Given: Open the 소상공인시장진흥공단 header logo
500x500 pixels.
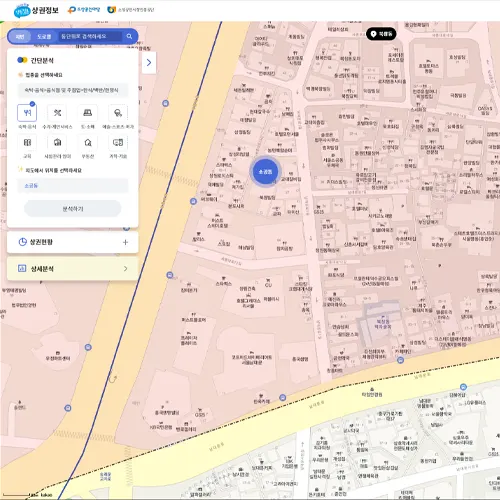Looking at the screenshot, I should tap(131, 10).
